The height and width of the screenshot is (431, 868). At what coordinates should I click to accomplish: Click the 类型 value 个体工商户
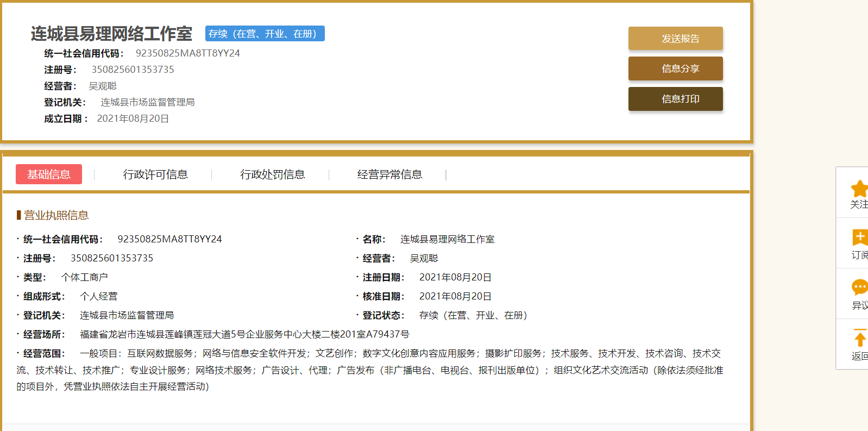pos(85,277)
